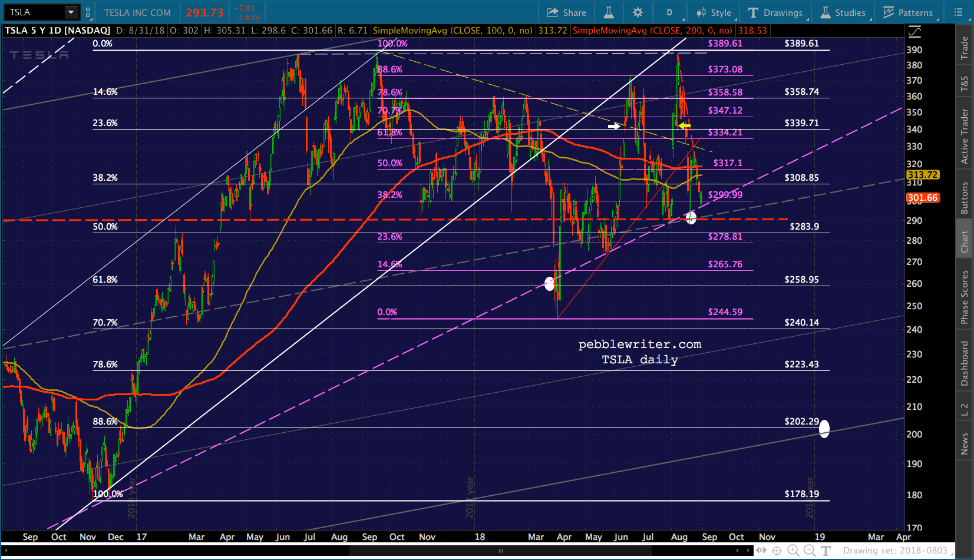Open the flask icon beside Share
Viewport: 974px width, 560px height.
coord(609,12)
